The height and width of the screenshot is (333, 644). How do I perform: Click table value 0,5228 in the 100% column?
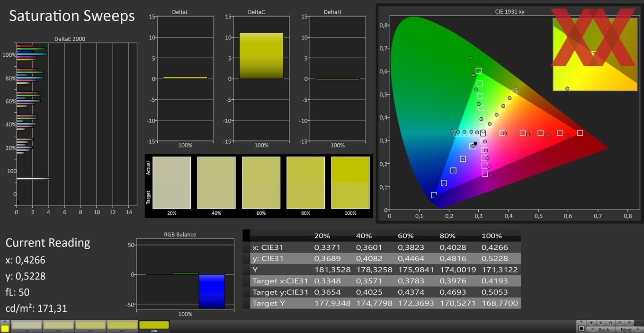pyautogui.click(x=495, y=258)
